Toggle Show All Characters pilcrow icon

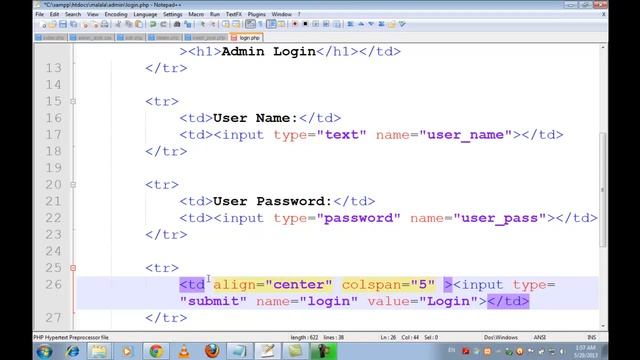coord(260,24)
